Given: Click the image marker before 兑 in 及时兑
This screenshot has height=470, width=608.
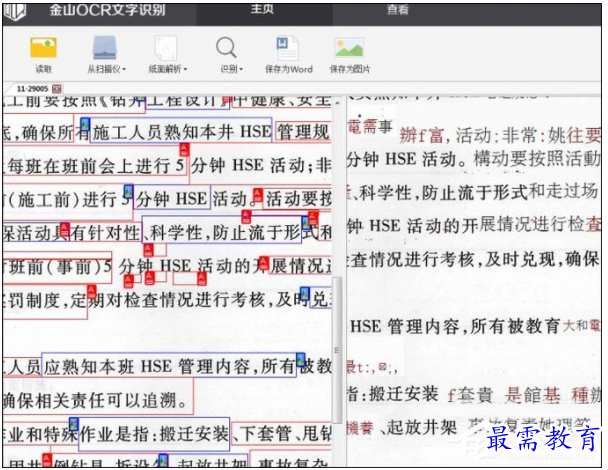Looking at the screenshot, I should (305, 293).
